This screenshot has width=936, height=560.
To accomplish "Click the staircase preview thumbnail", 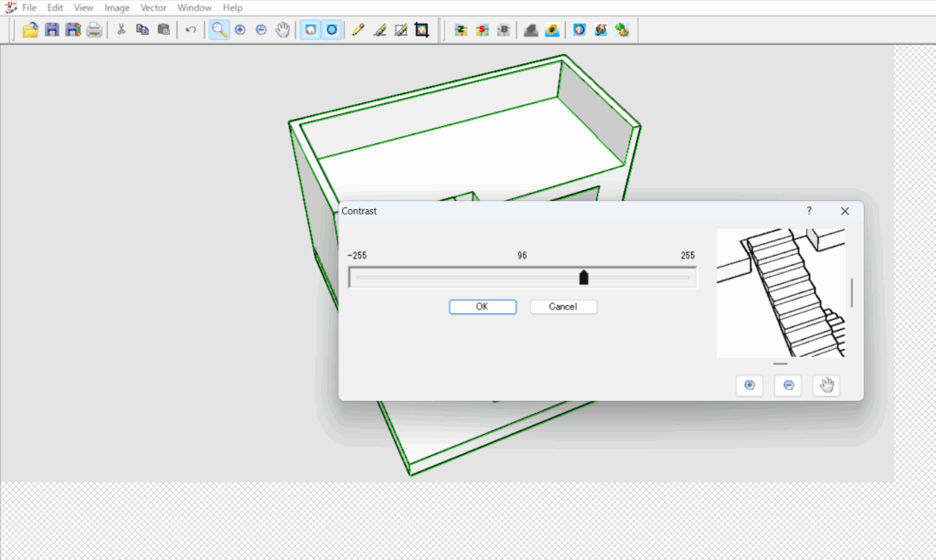I will pyautogui.click(x=781, y=293).
